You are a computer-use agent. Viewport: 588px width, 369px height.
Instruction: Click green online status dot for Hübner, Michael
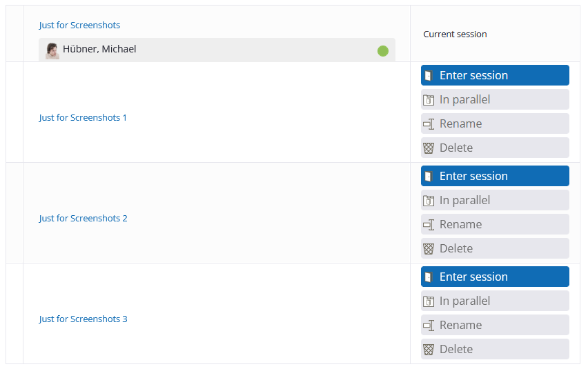(x=383, y=51)
